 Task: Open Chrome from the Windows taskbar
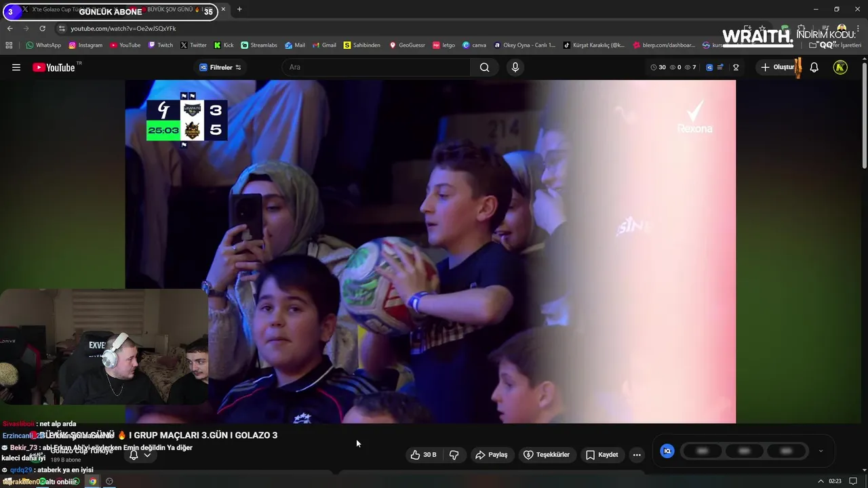click(x=93, y=481)
